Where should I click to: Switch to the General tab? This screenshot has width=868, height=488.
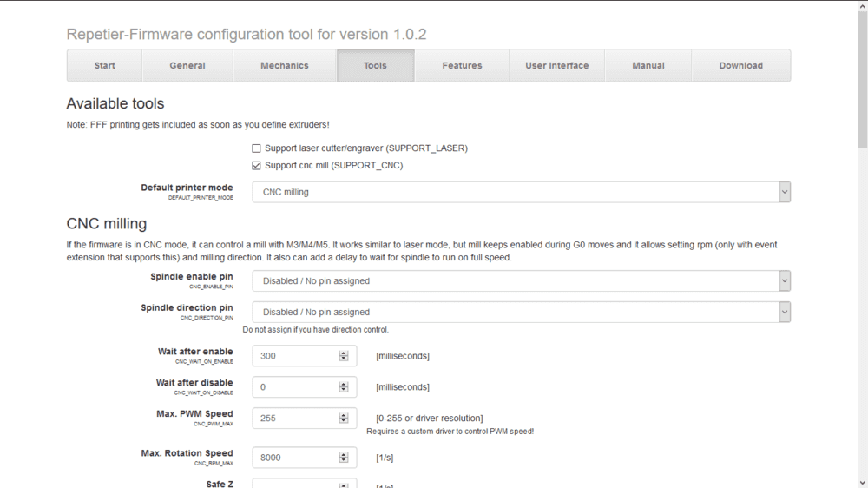tap(187, 66)
